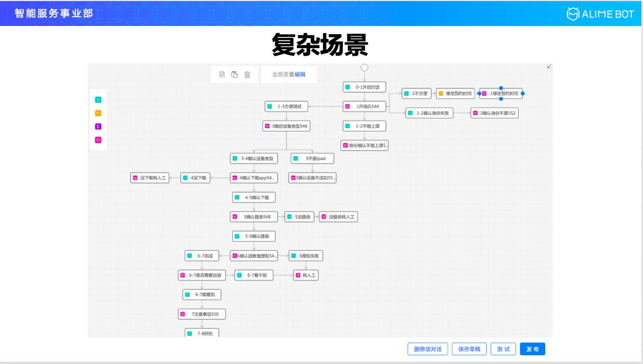Click the trash delete icon in the canvas toolbar

248,73
